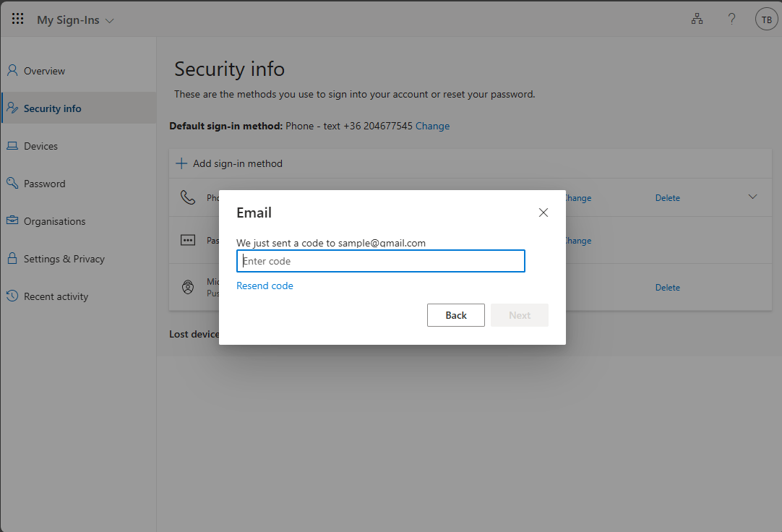Click the phone icon in methods list
The image size is (782, 532).
[x=188, y=197]
